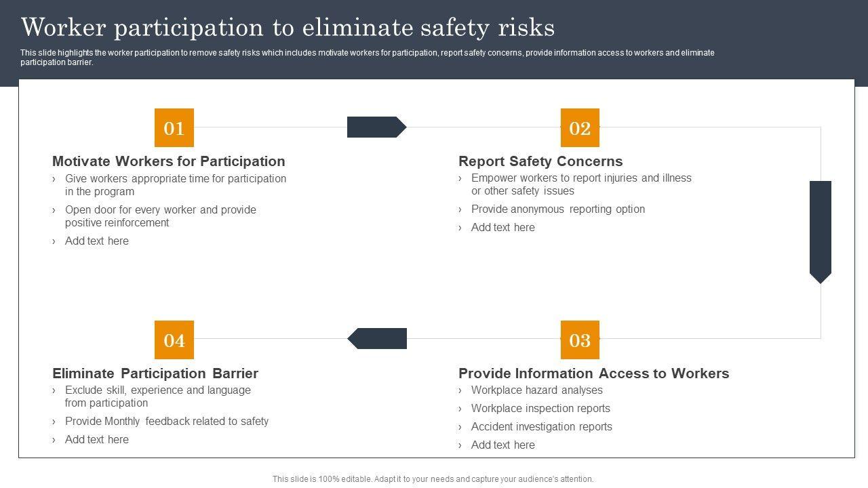Viewport: 868px width, 488px height.
Task: Click the 'Eliminate Participation Barrier' heading
Action: (x=155, y=373)
